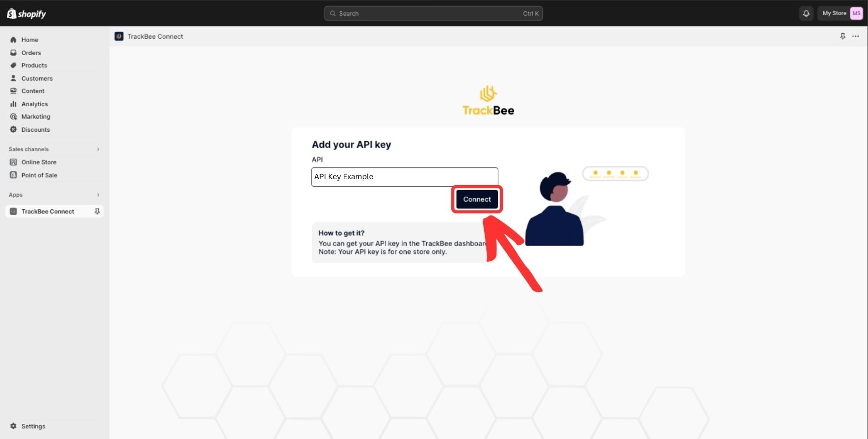868x439 pixels.
Task: Click the 'Apps' section label
Action: (x=15, y=195)
